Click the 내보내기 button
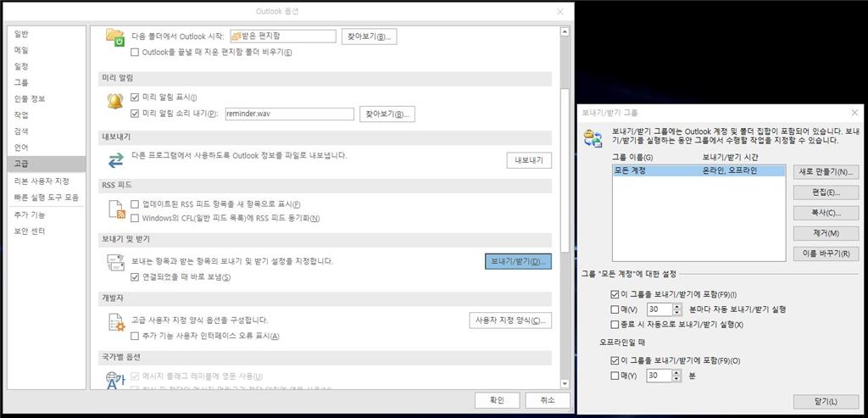 529,160
